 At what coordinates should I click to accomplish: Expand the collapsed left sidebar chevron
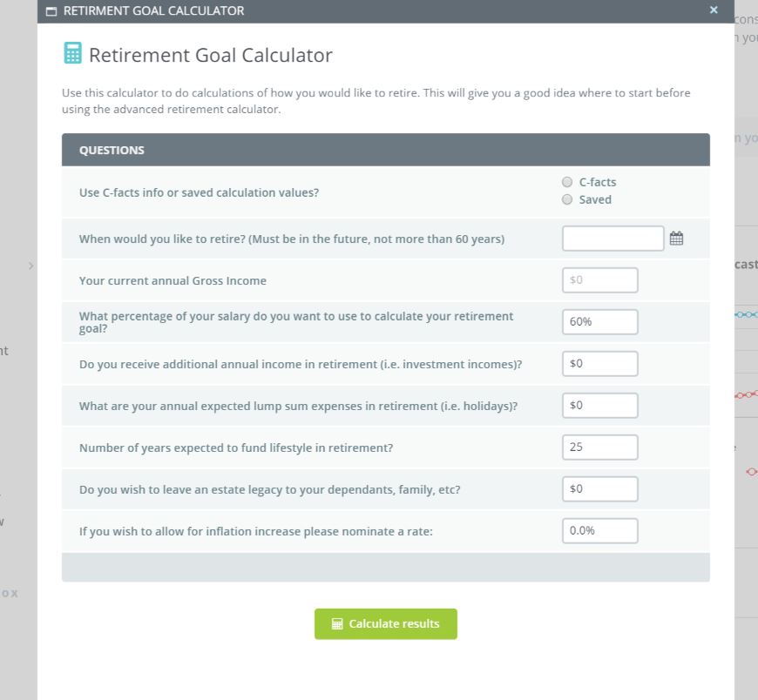tap(31, 265)
